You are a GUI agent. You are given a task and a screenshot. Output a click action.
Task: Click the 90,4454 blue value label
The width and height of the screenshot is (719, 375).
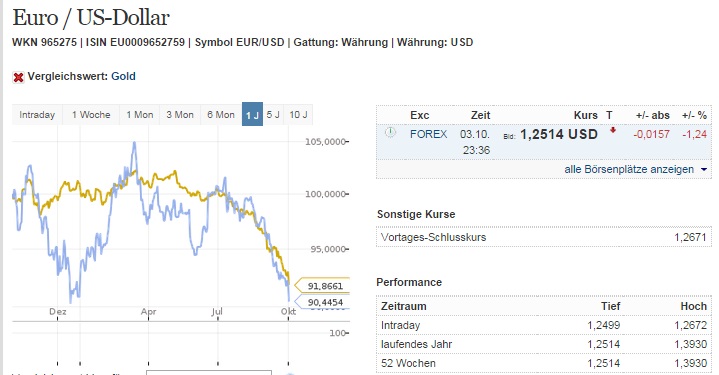(322, 302)
